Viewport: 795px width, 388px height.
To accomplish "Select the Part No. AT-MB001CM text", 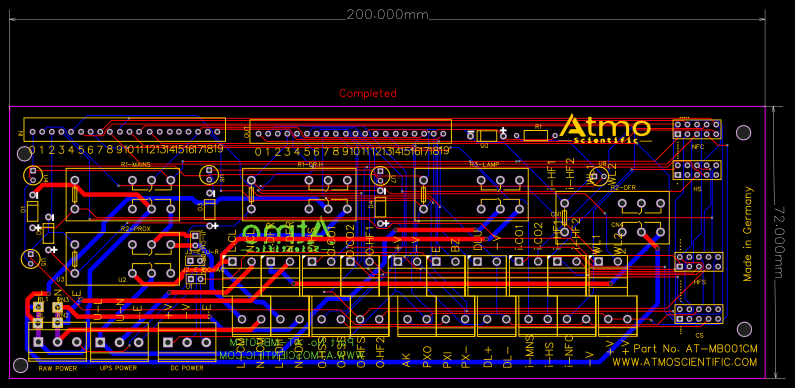I will click(x=696, y=349).
